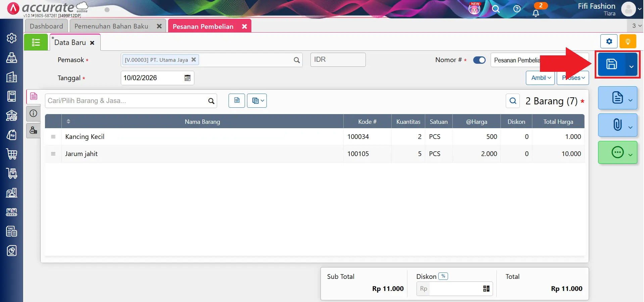Expand the Save button dropdown arrow
Image resolution: width=644 pixels, height=302 pixels.
point(631,66)
